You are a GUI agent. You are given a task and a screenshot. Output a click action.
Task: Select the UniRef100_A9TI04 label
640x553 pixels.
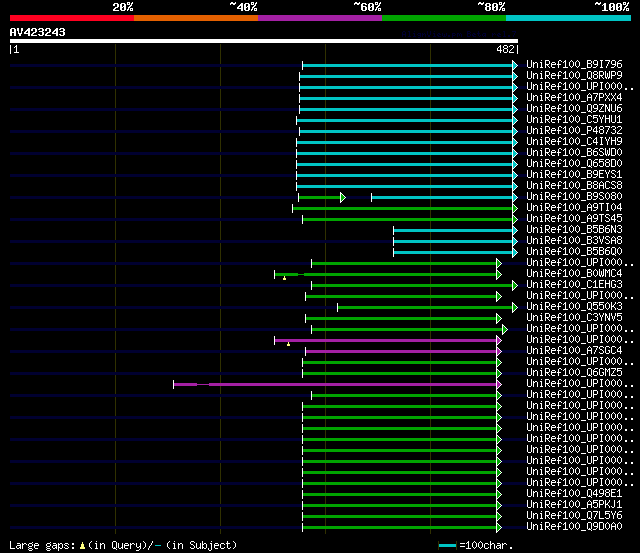[x=574, y=208]
